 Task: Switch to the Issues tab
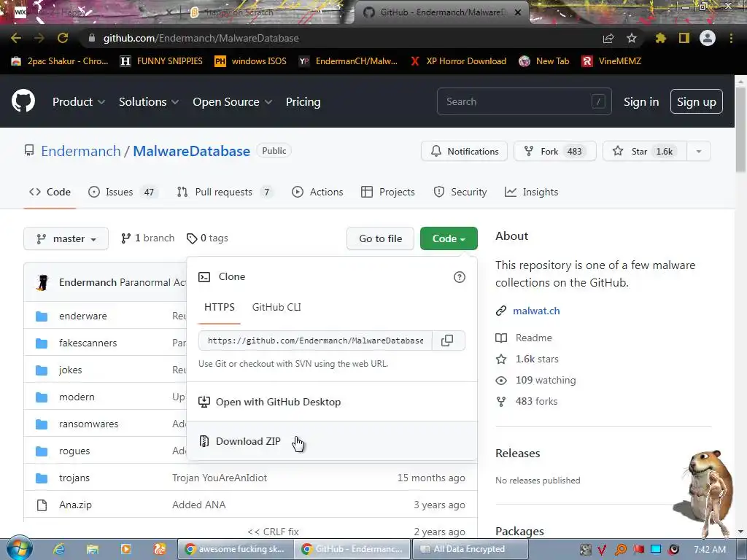pos(123,192)
